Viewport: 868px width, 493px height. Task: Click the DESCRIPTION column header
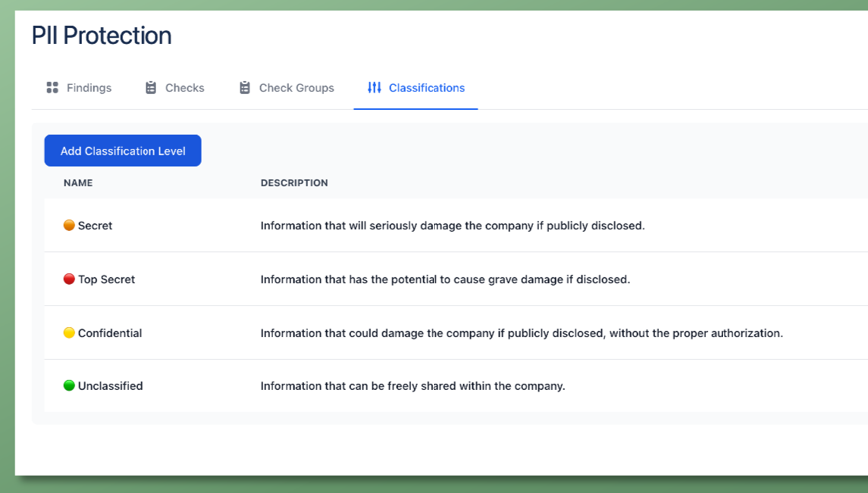(x=294, y=183)
